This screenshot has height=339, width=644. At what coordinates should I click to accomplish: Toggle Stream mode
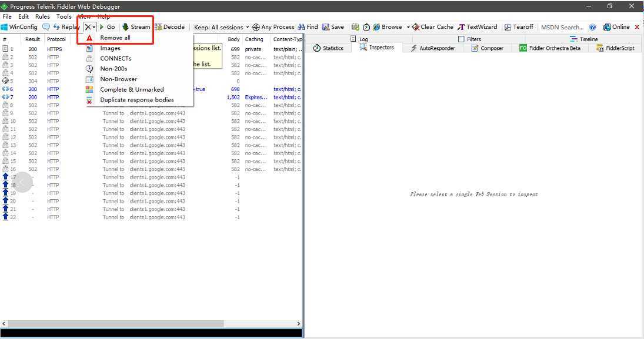tap(136, 26)
